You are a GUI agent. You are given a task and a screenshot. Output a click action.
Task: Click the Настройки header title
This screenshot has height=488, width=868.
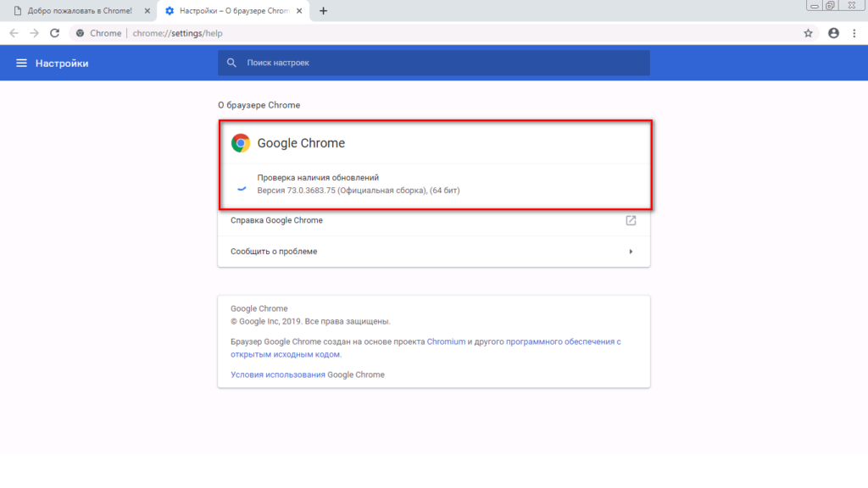[62, 63]
